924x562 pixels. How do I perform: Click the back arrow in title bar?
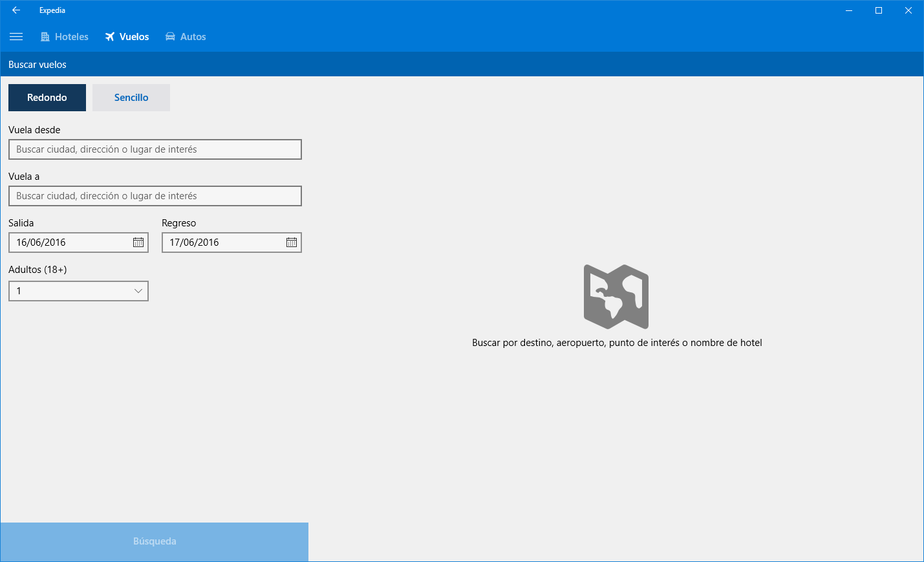pos(16,10)
